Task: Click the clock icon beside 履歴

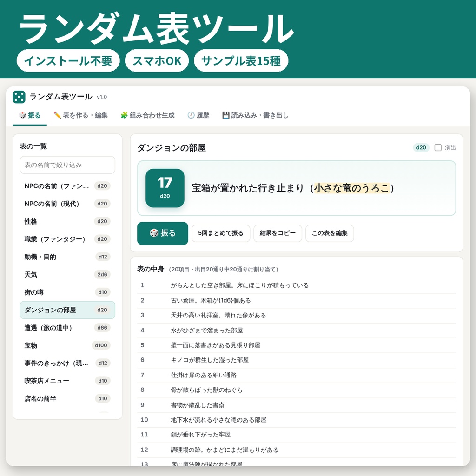Action: click(x=191, y=115)
